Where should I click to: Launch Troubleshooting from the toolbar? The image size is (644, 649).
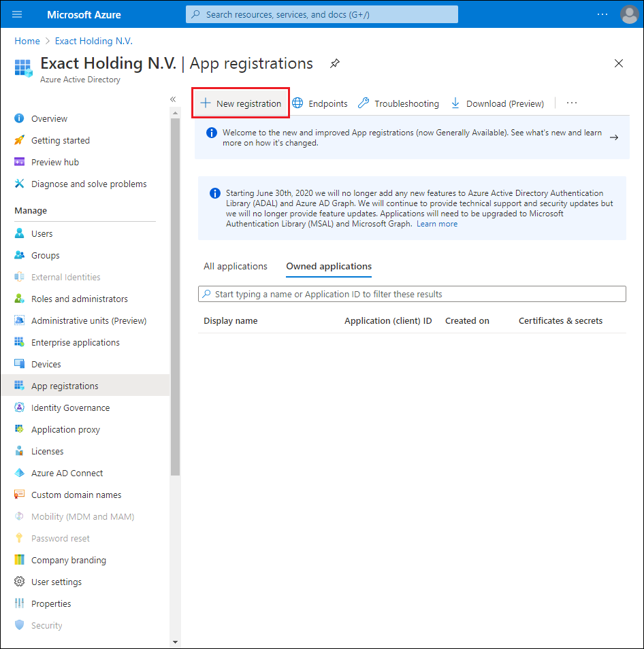(x=398, y=103)
